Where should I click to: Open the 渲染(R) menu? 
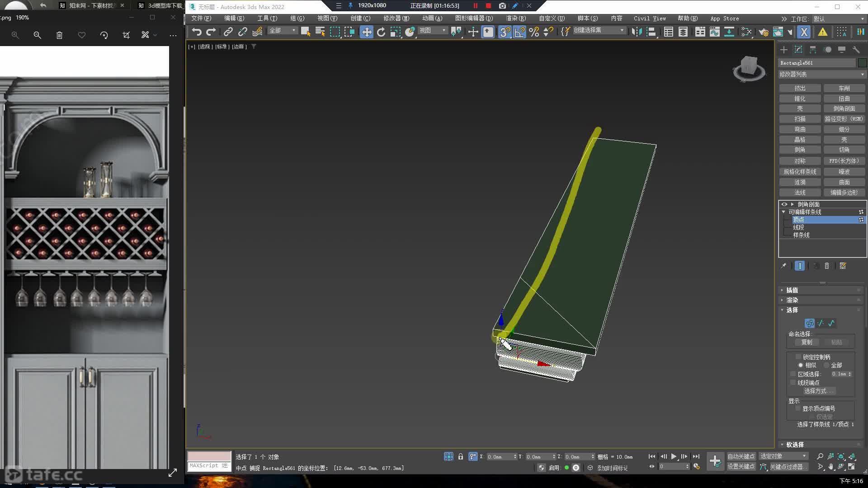516,19
